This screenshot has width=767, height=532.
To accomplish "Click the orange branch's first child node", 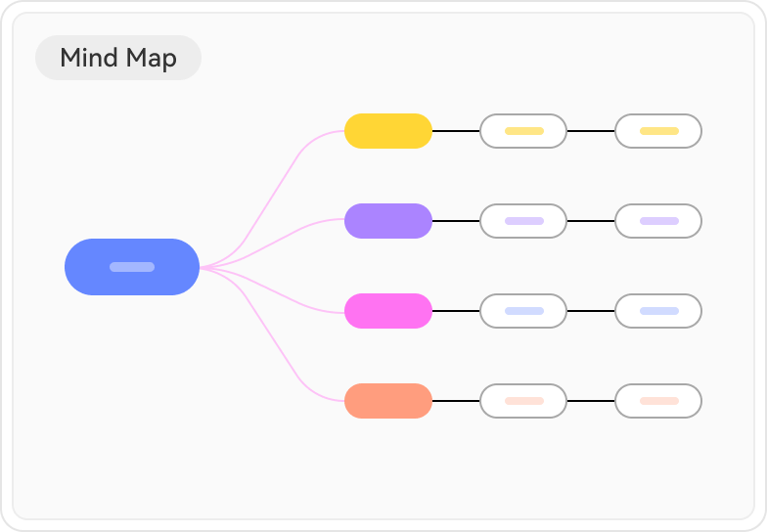I will click(x=523, y=401).
